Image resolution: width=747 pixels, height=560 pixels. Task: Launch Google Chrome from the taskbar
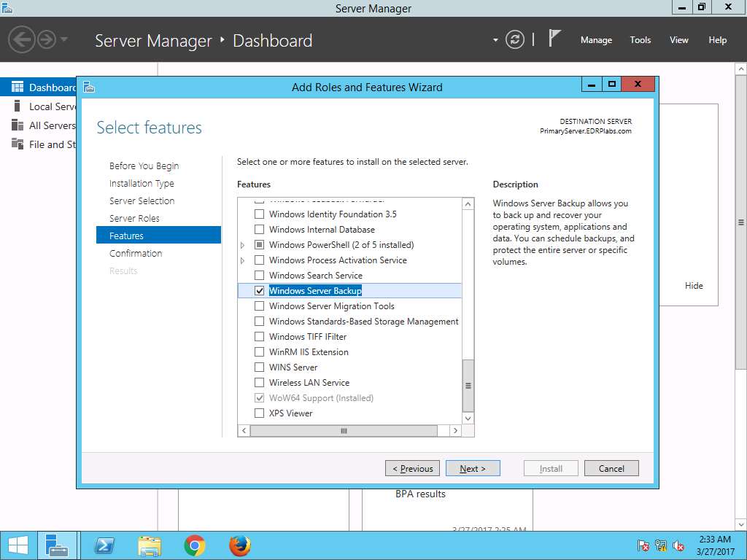pos(194,545)
